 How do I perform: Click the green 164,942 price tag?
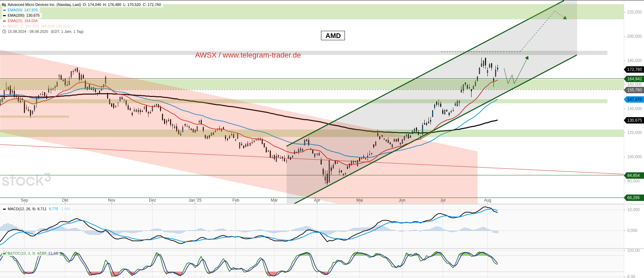click(x=634, y=79)
